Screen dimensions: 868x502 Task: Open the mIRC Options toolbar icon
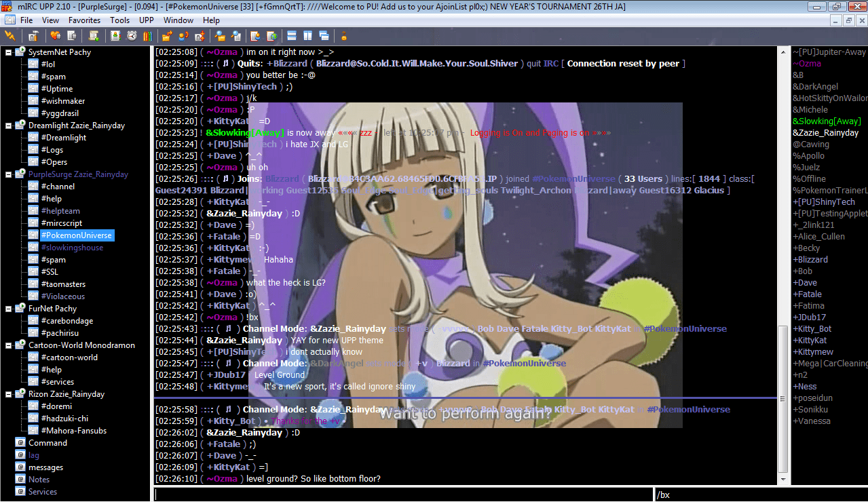point(33,35)
